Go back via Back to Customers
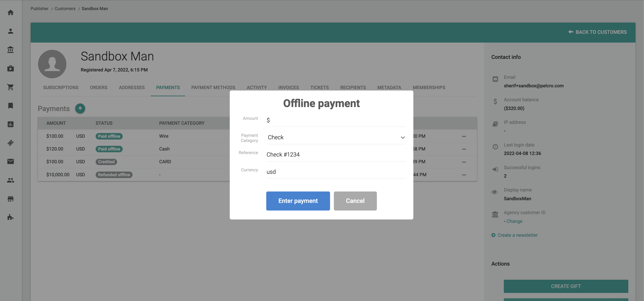644x301 pixels. pyautogui.click(x=597, y=32)
